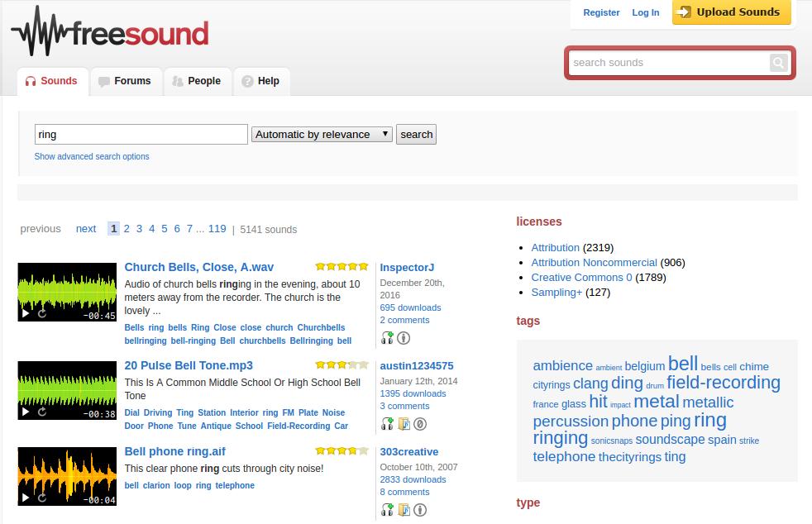Toggle loop on 20 Pulse Bell Tone.mp3

click(x=42, y=412)
